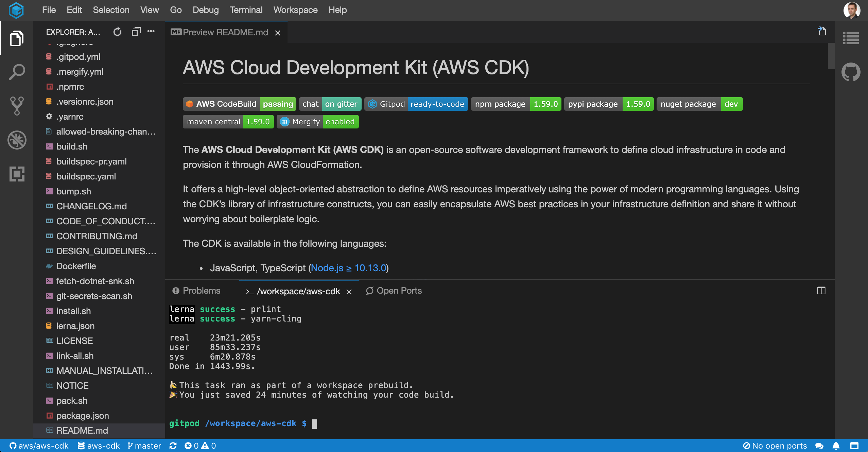
Task: Click the user avatar
Action: (x=852, y=10)
